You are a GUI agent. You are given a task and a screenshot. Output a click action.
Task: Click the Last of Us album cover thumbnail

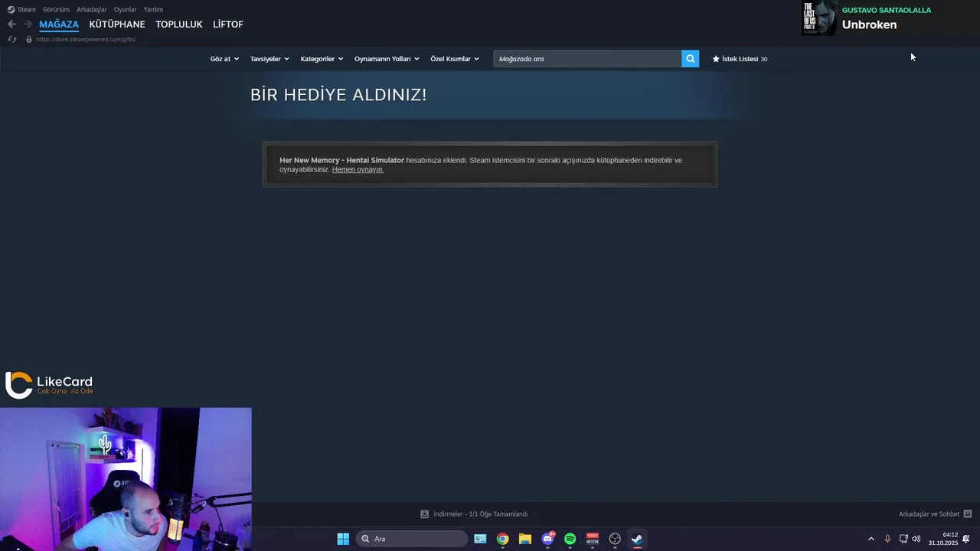(x=818, y=18)
